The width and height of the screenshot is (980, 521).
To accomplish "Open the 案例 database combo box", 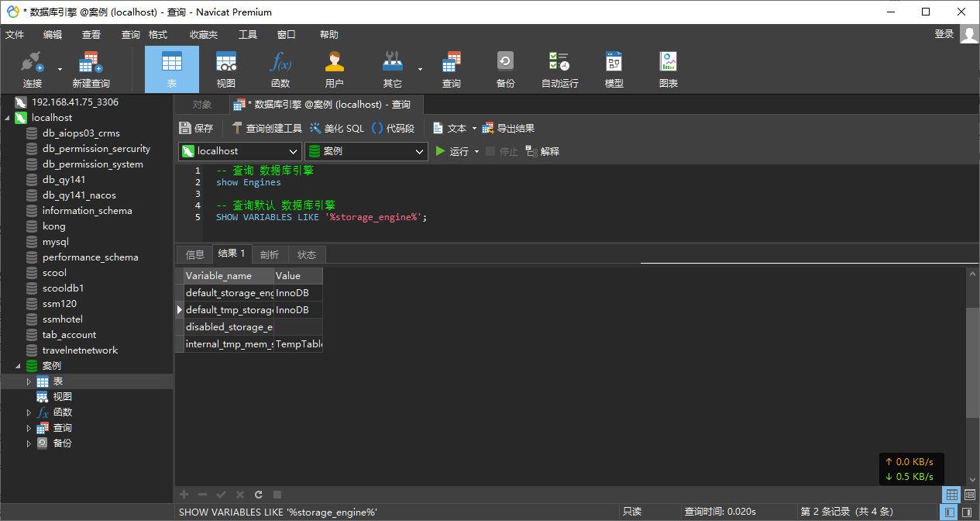I will 366,151.
